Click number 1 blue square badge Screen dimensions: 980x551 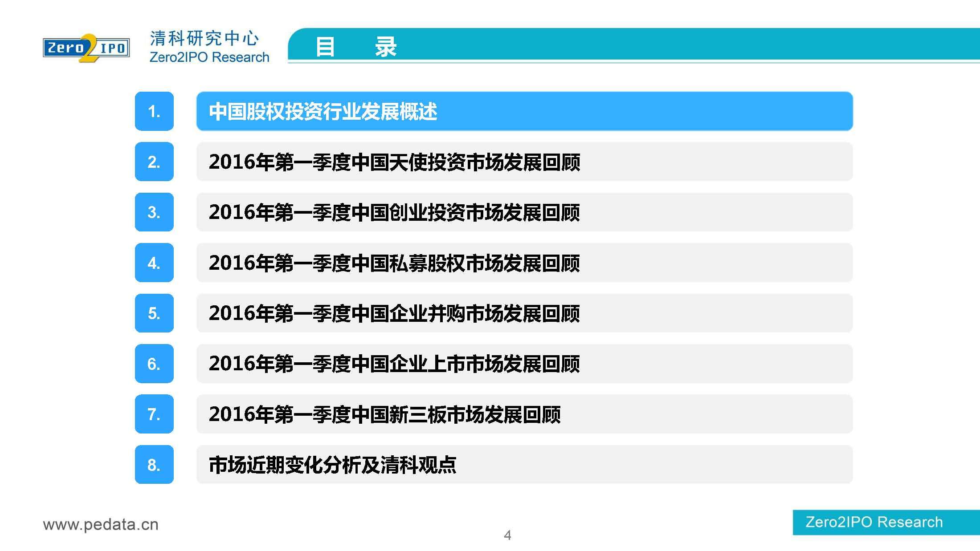point(154,111)
